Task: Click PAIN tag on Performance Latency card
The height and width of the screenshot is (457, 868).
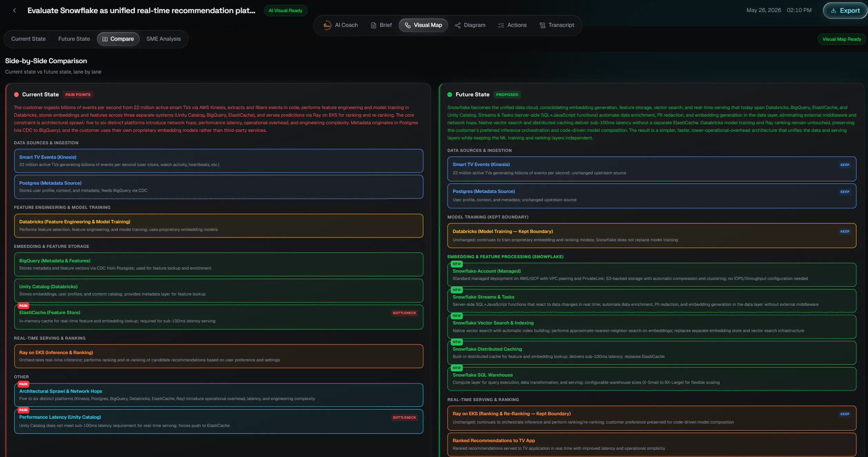Action: (x=23, y=410)
